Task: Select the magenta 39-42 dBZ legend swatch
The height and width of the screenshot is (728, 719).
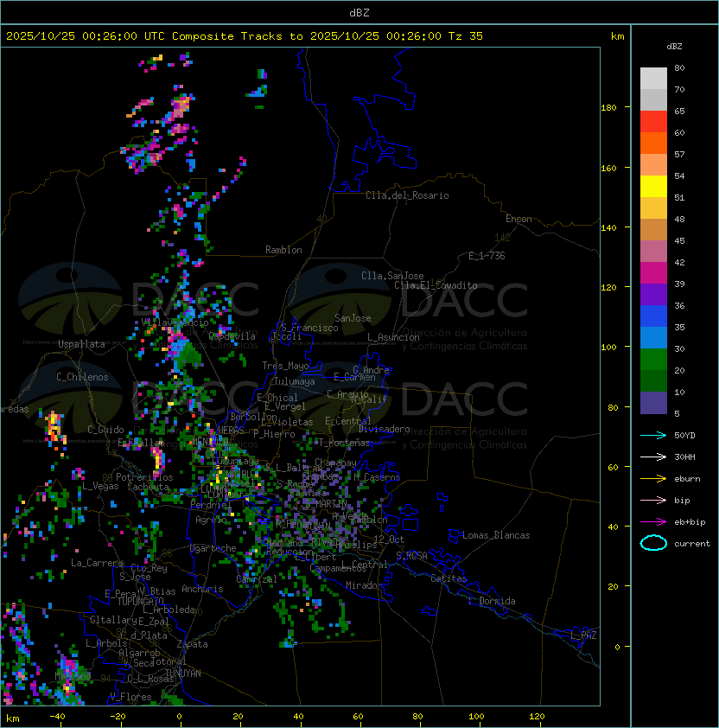Action: click(x=653, y=273)
